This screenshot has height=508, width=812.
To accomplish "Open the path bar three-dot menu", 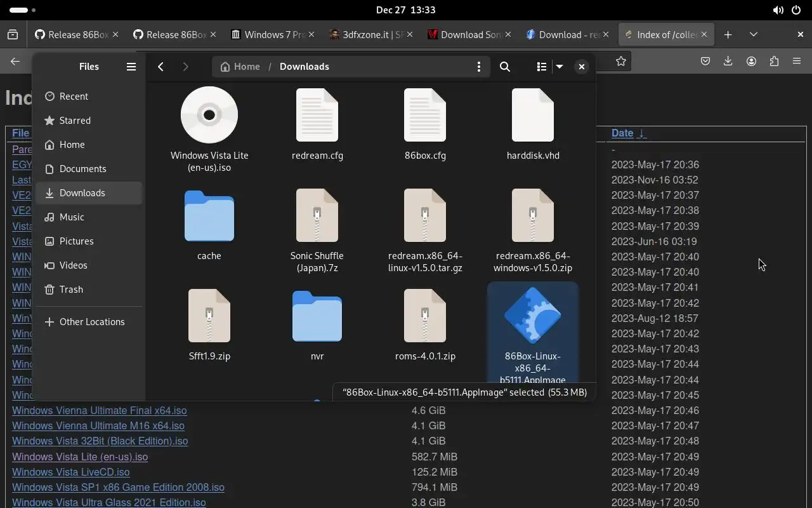I will 479,67.
